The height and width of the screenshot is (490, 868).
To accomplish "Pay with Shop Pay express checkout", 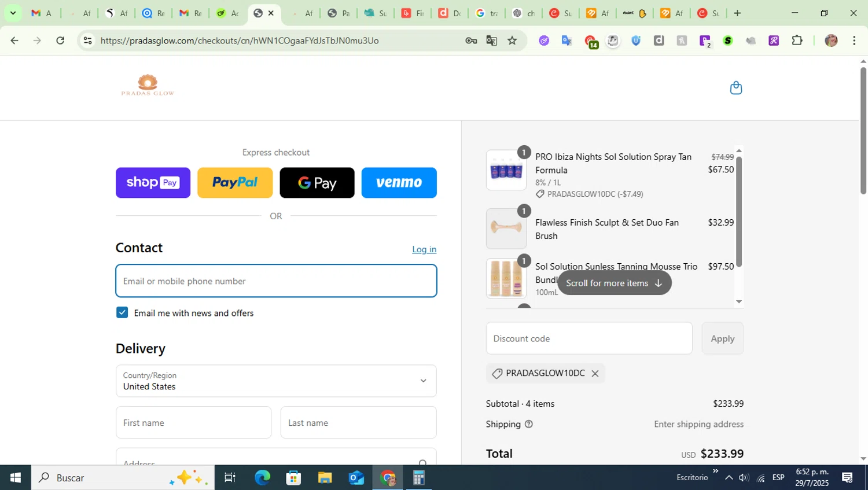I will [153, 183].
